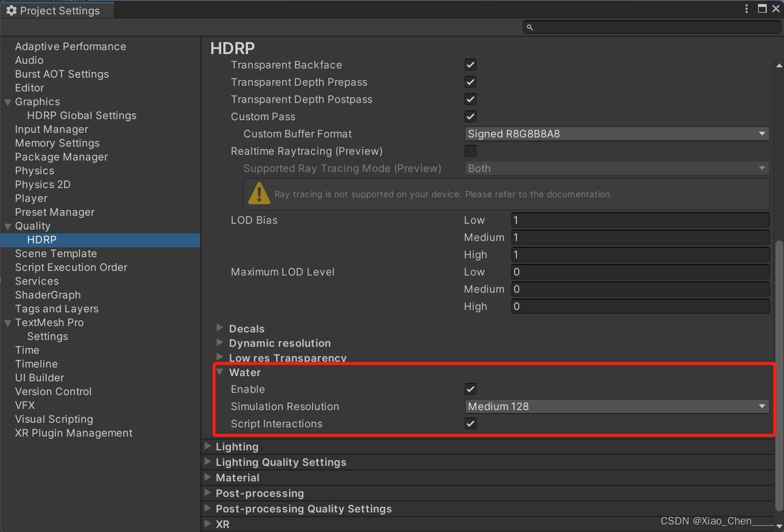The height and width of the screenshot is (532, 784).
Task: Collapse the Quality group in the sidebar
Action: pyautogui.click(x=8, y=225)
